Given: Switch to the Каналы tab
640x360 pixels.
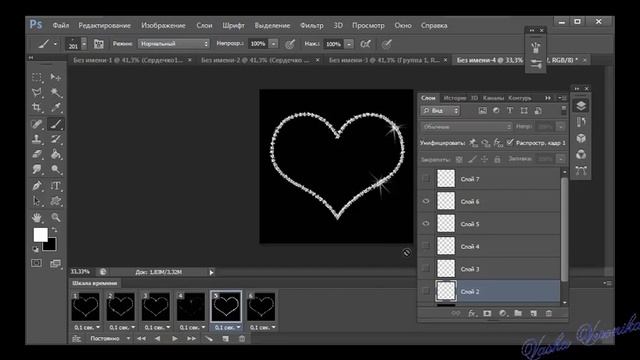Looking at the screenshot, I should 493,98.
